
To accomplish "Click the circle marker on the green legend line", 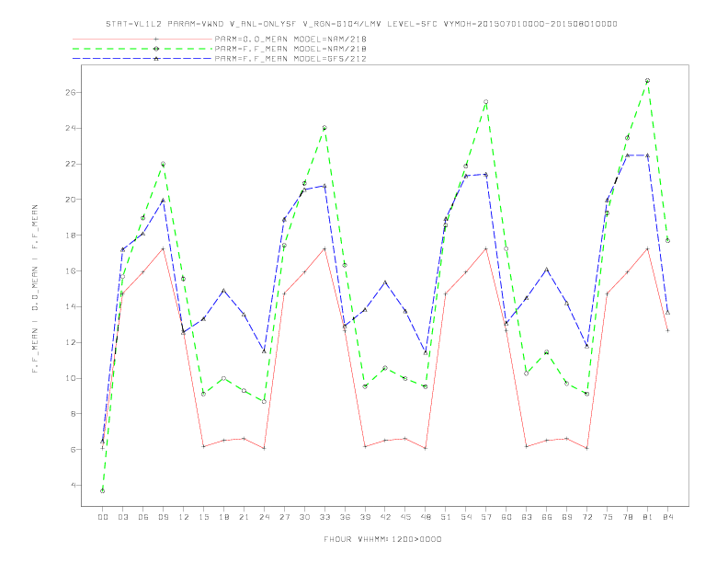I will [156, 49].
